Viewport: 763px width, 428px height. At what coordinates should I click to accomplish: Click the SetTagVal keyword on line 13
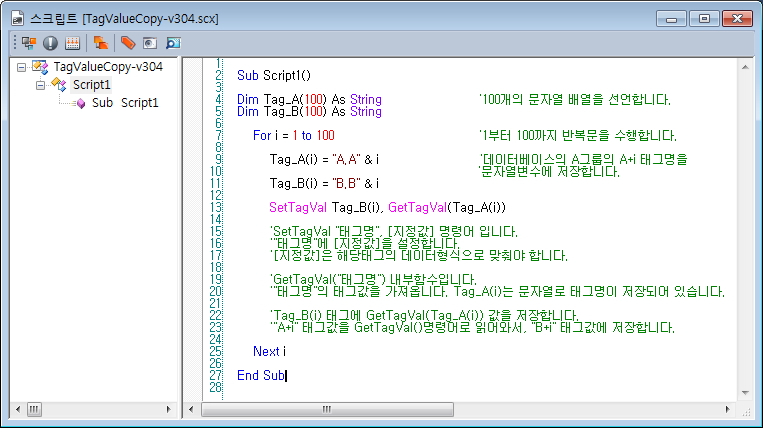(x=298, y=207)
